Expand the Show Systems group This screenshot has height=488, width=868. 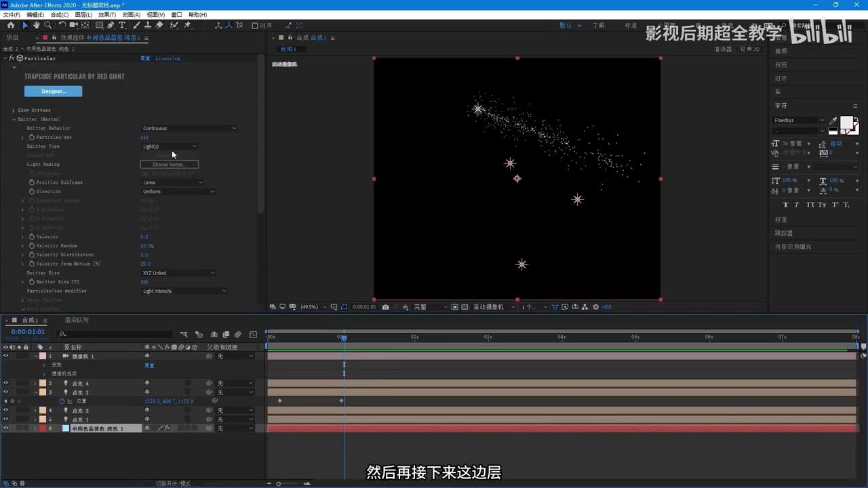[13, 110]
